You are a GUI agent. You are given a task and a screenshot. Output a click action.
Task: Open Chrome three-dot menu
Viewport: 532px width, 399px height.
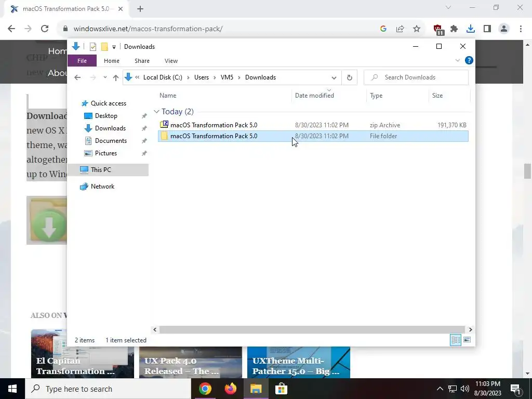pyautogui.click(x=521, y=29)
